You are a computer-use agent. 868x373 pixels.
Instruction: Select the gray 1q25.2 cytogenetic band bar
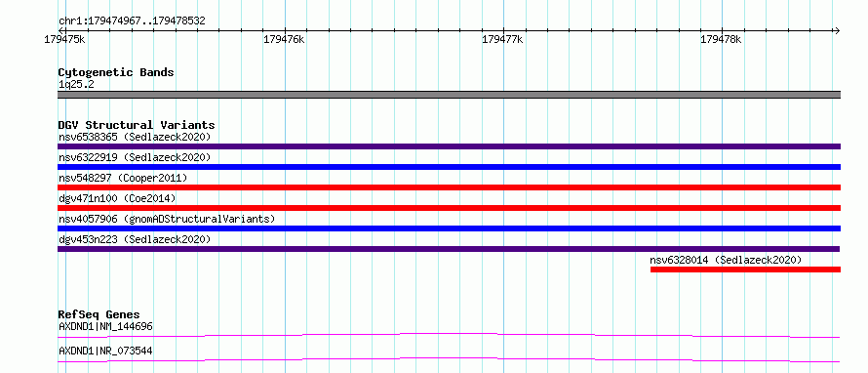pos(449,95)
